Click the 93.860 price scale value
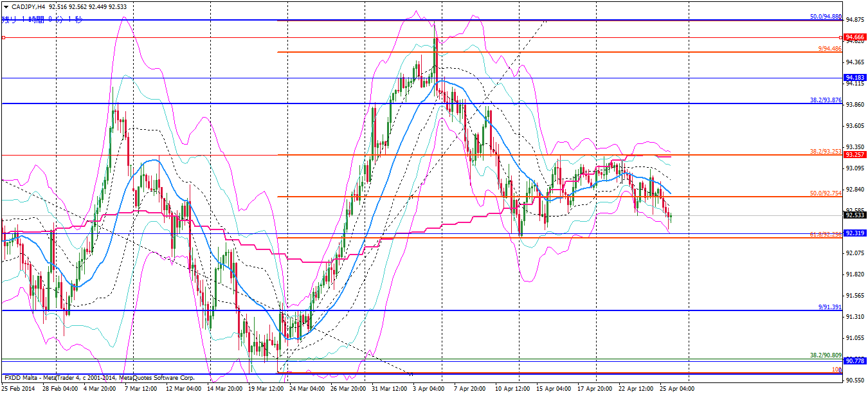The width and height of the screenshot is (868, 394). coord(855,104)
